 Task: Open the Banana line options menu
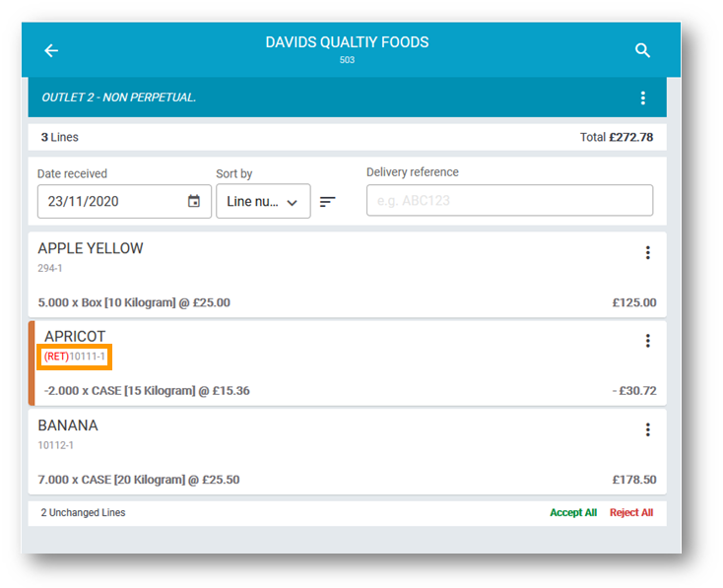point(648,429)
